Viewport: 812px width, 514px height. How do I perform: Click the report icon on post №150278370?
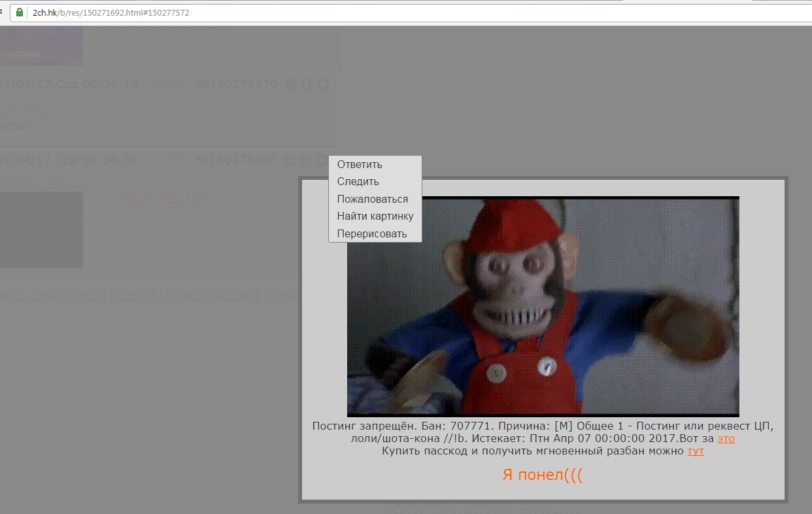(306, 85)
